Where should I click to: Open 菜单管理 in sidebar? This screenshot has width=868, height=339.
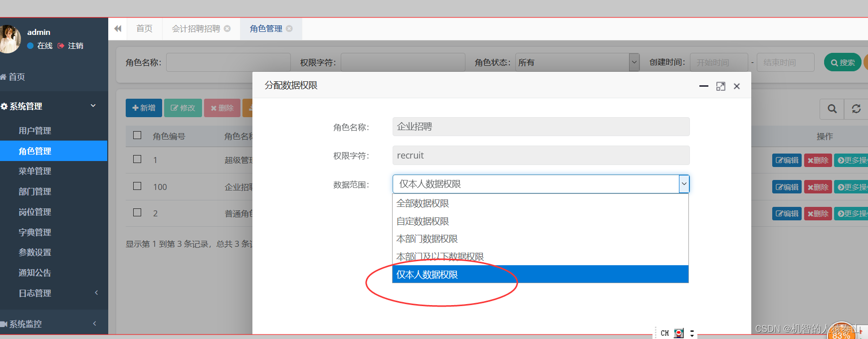pyautogui.click(x=35, y=171)
